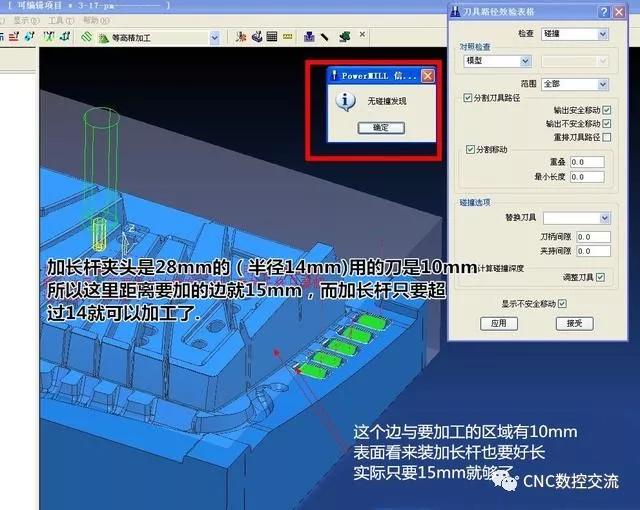
Task: Click the green model shape toolbar icon
Action: (344, 37)
